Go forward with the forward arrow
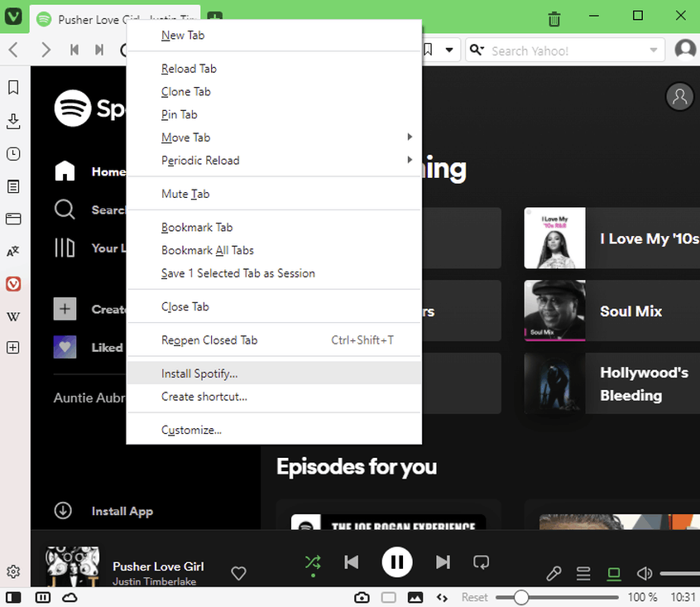This screenshot has height=607, width=700. click(46, 50)
